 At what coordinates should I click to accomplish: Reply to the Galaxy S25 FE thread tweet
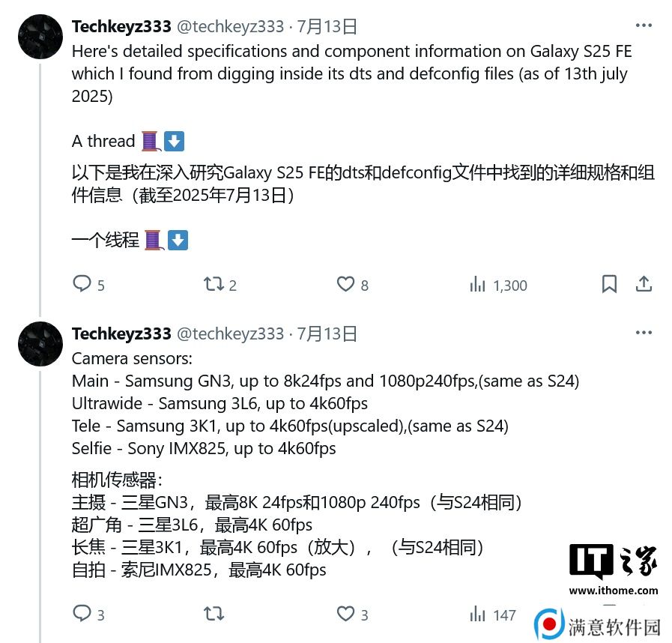(88, 284)
